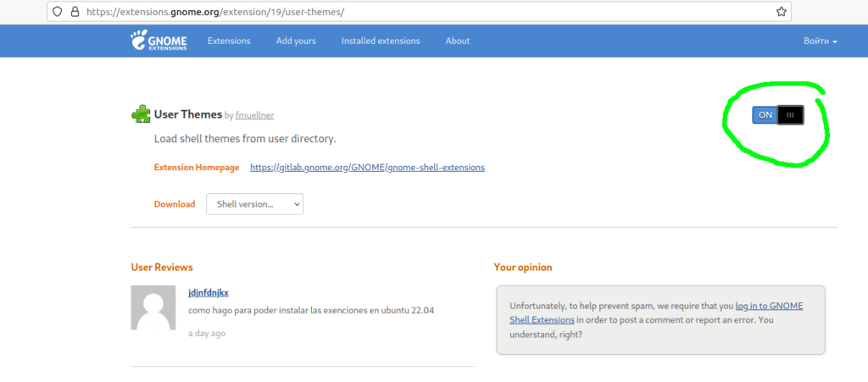Click the dark slider handle of the switch
The image size is (868, 382).
790,115
